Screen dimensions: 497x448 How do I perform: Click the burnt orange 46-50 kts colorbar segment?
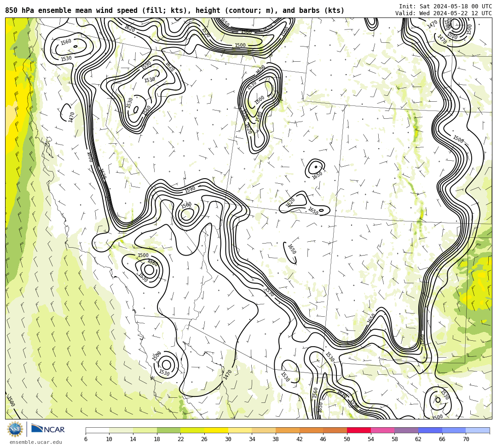(335, 430)
